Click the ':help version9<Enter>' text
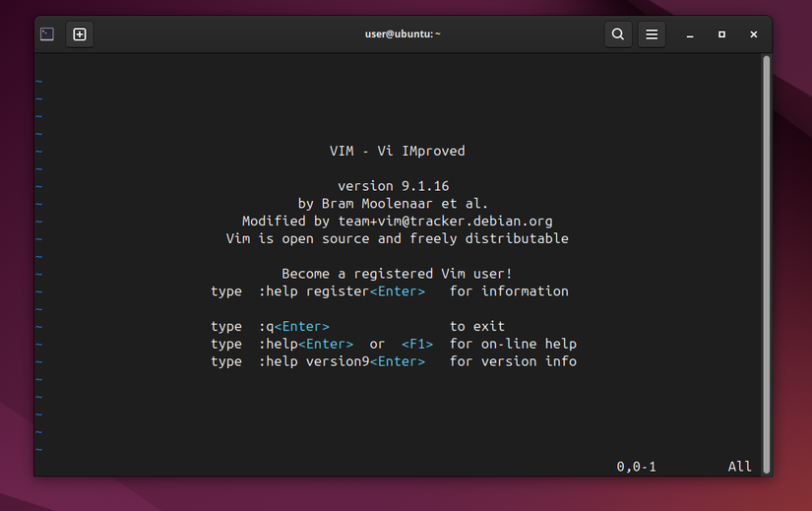This screenshot has width=812, height=511. [342, 361]
